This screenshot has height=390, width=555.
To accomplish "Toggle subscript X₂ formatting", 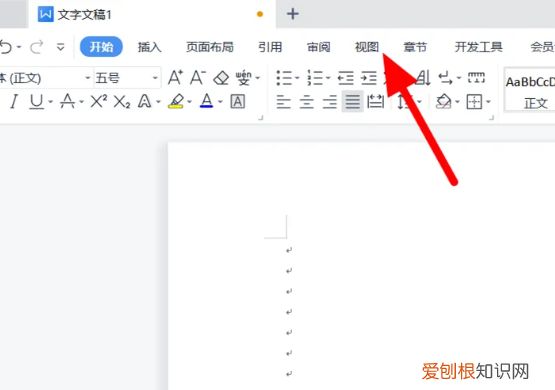I will click(122, 102).
